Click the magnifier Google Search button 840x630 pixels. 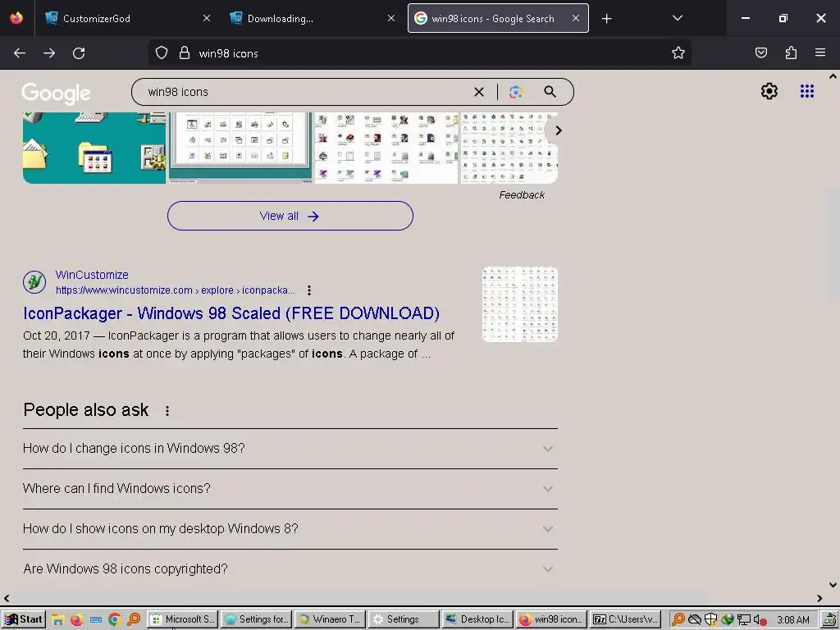click(x=550, y=92)
